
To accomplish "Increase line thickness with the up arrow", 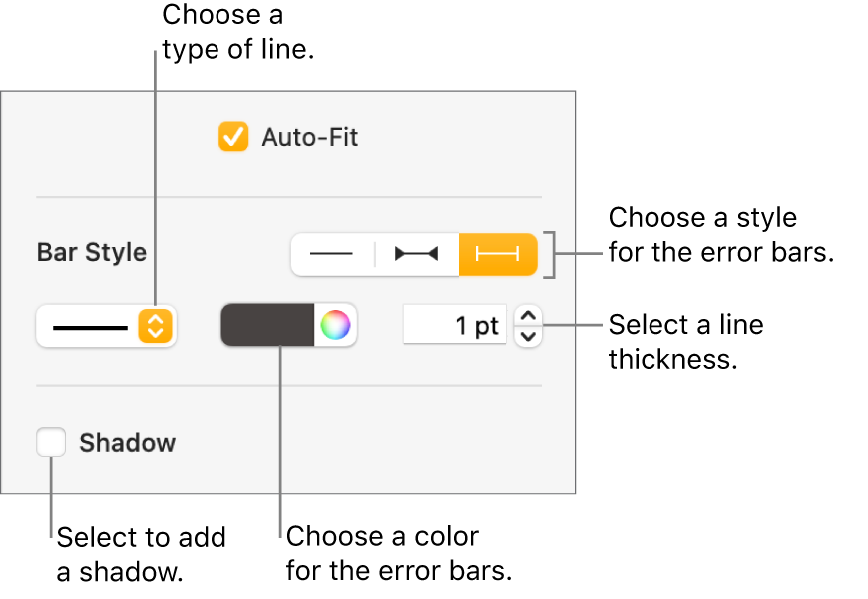I will tap(529, 317).
